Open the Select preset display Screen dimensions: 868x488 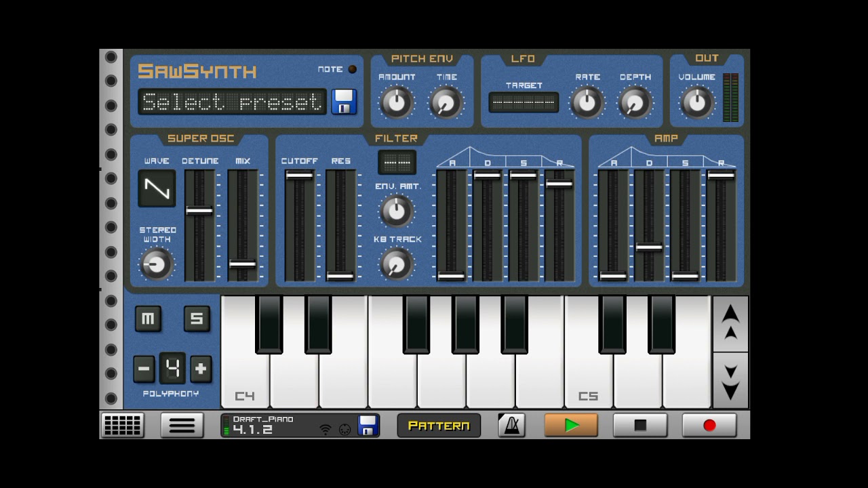click(x=232, y=102)
